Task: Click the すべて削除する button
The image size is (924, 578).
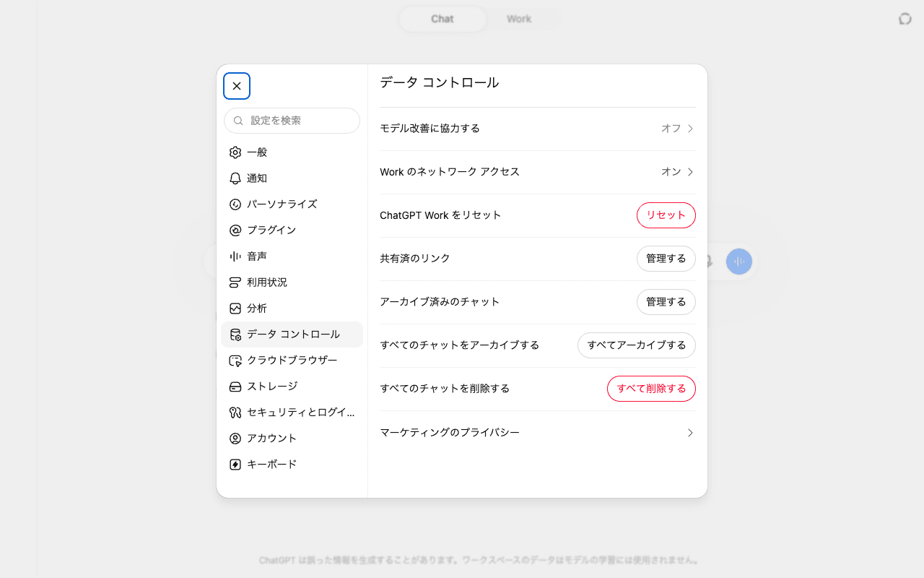Action: click(651, 389)
